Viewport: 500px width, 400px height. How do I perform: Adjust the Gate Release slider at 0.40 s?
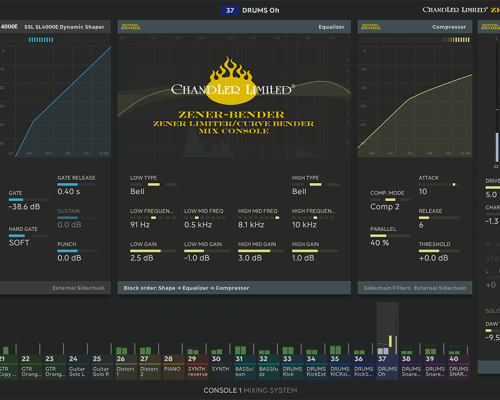(77, 184)
